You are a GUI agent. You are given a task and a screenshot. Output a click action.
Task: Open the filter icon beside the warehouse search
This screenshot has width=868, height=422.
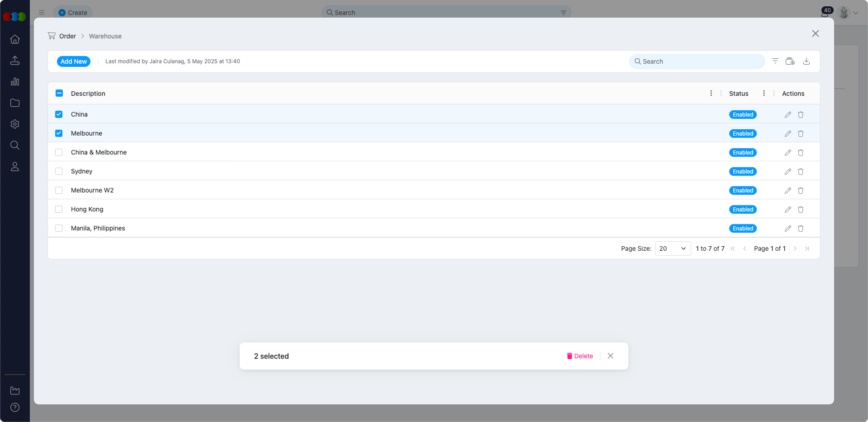[775, 61]
